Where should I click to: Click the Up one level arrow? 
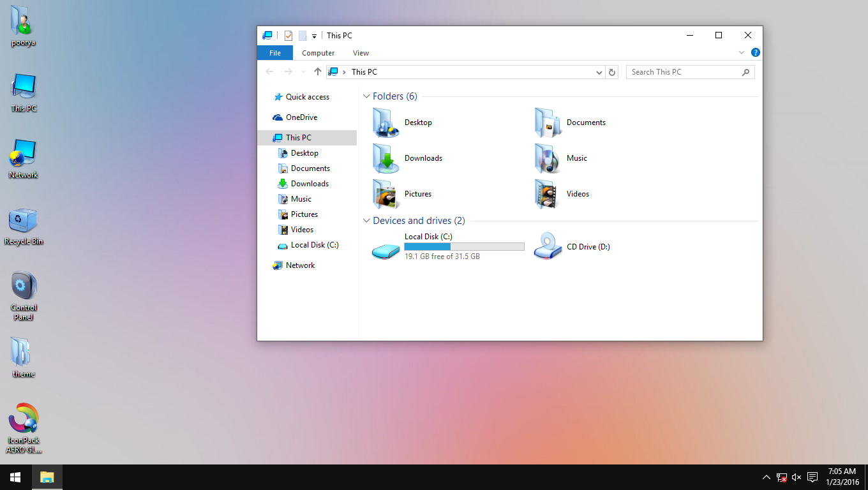[317, 71]
